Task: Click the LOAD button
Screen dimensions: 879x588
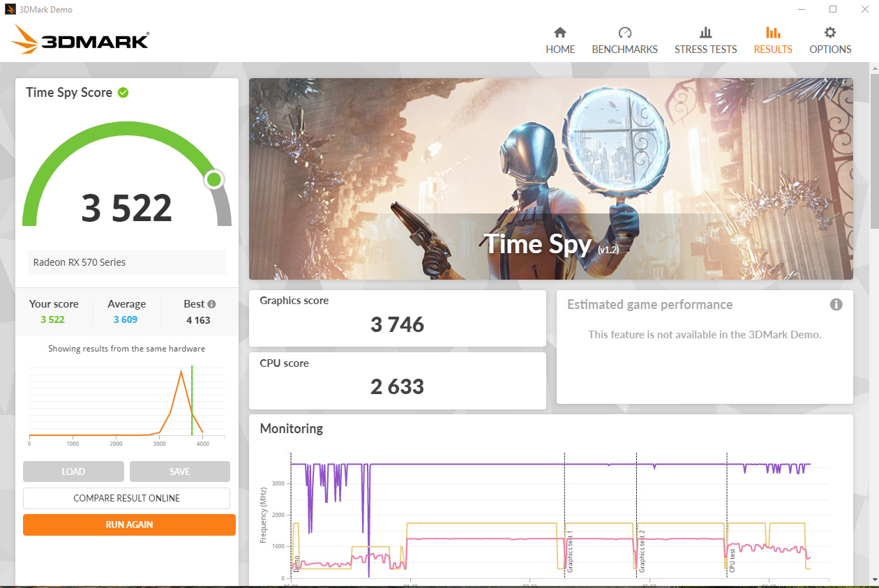Action: [73, 472]
